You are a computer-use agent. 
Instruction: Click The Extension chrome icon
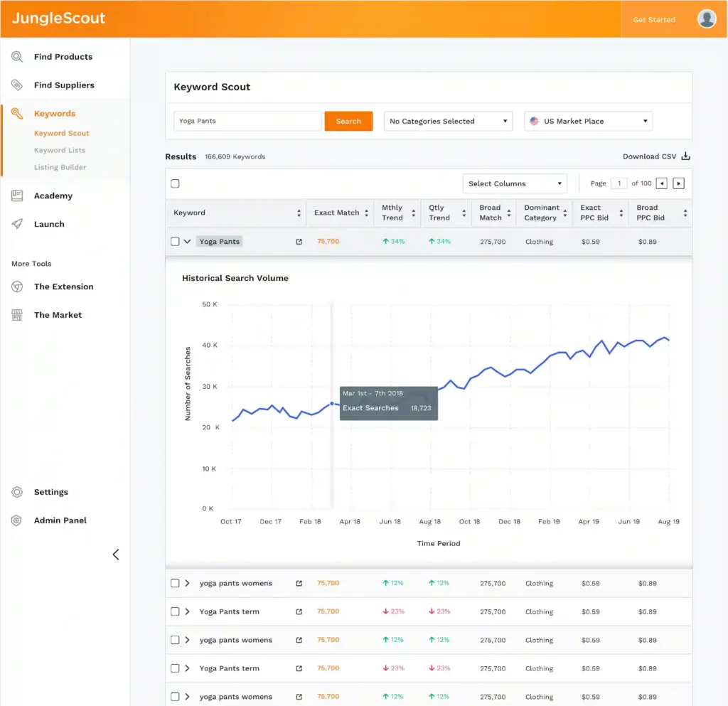tap(17, 287)
